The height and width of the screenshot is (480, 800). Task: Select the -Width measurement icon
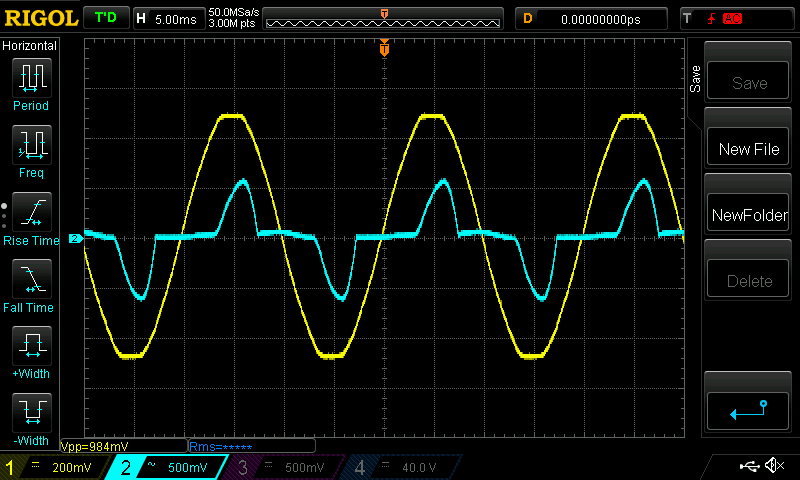click(31, 412)
